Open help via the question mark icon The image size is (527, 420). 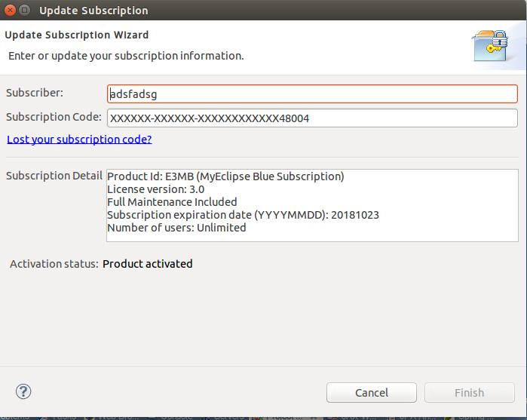tap(23, 391)
